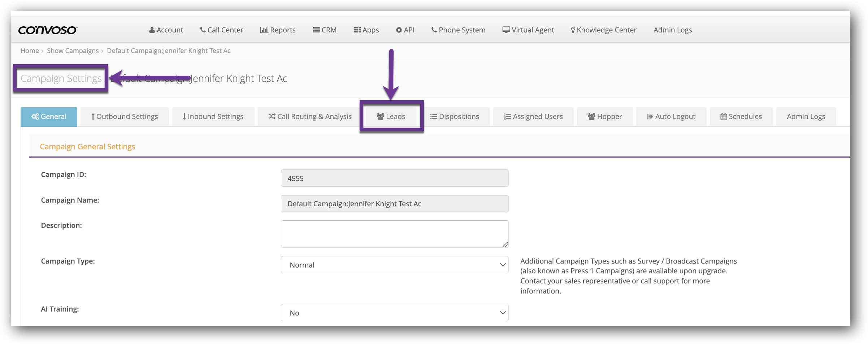This screenshot has height=344, width=868.
Task: Expand the AI Training dropdown
Action: (395, 313)
